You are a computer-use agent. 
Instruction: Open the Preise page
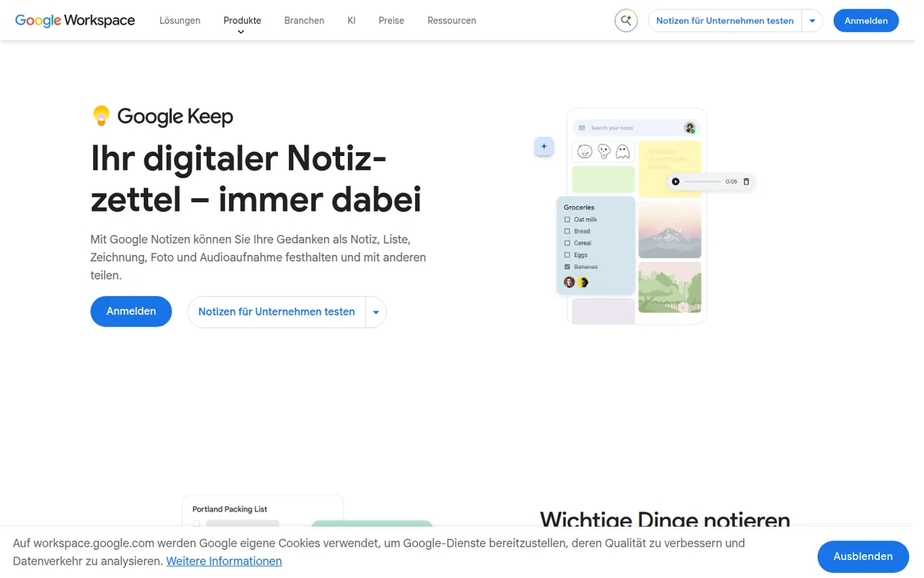(x=391, y=21)
